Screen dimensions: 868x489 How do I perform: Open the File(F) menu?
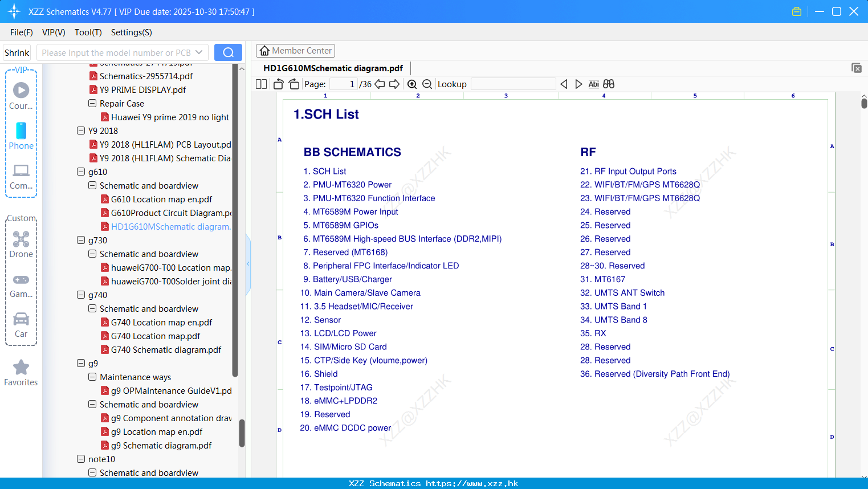point(22,32)
